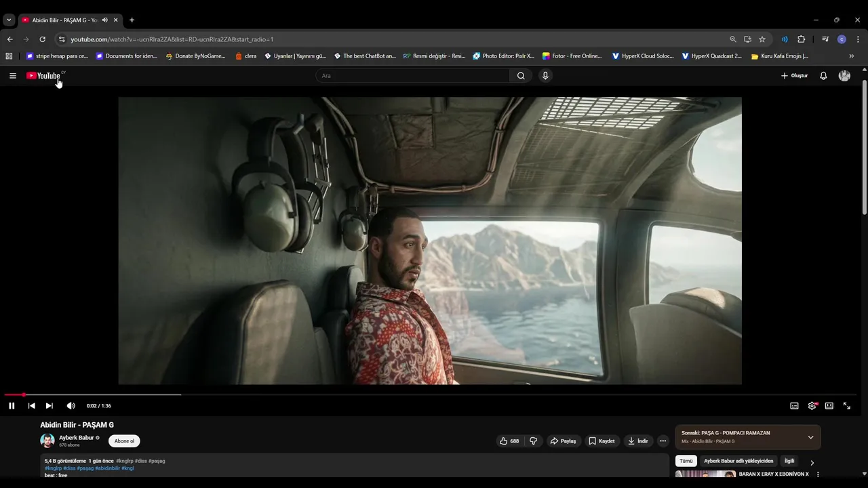868x488 pixels.
Task: Open the stripe hesap para bookmark
Action: [x=57, y=56]
